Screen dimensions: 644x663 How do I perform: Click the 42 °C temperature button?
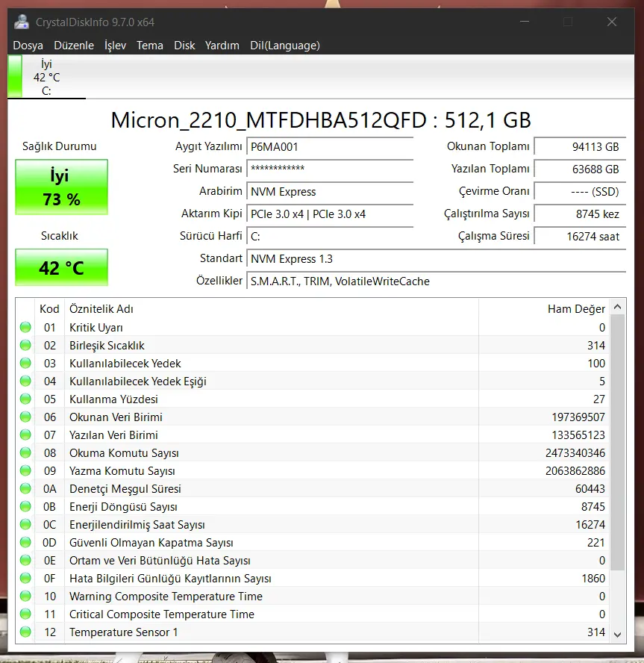pos(62,267)
